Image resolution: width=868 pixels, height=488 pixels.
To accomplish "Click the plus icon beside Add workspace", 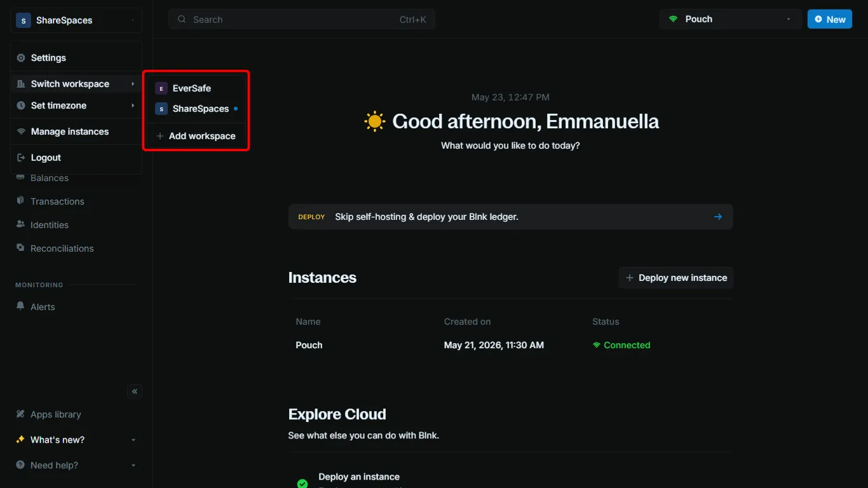I will pyautogui.click(x=160, y=136).
